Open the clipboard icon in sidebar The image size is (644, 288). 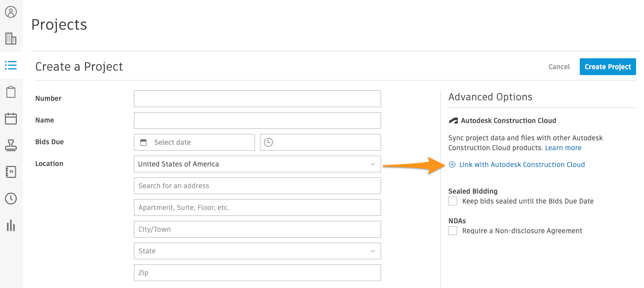(x=11, y=92)
